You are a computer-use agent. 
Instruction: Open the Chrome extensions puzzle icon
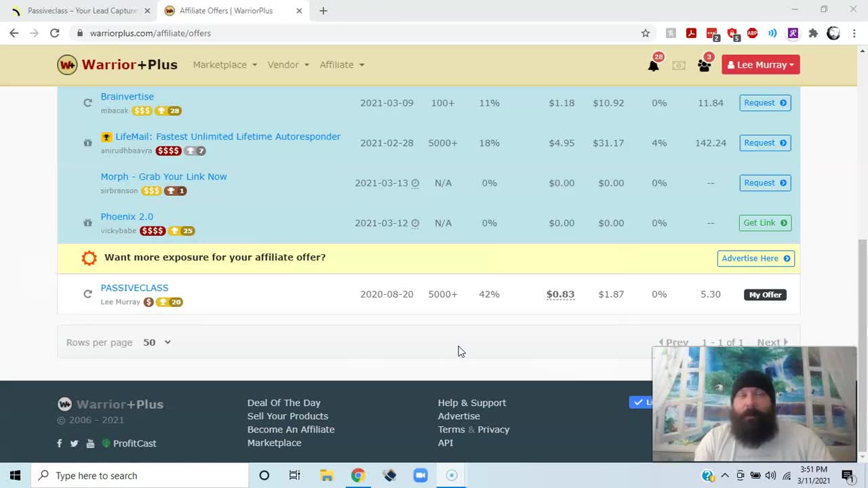pyautogui.click(x=814, y=33)
